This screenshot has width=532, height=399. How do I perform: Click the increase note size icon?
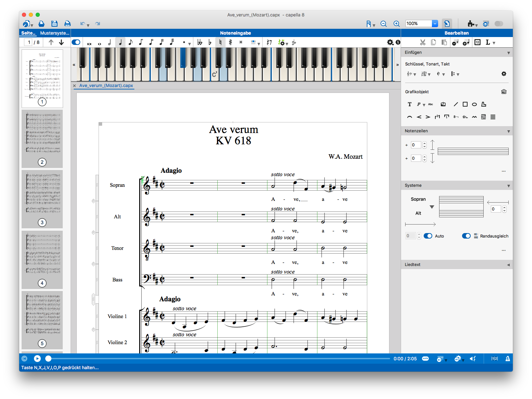pos(466,42)
